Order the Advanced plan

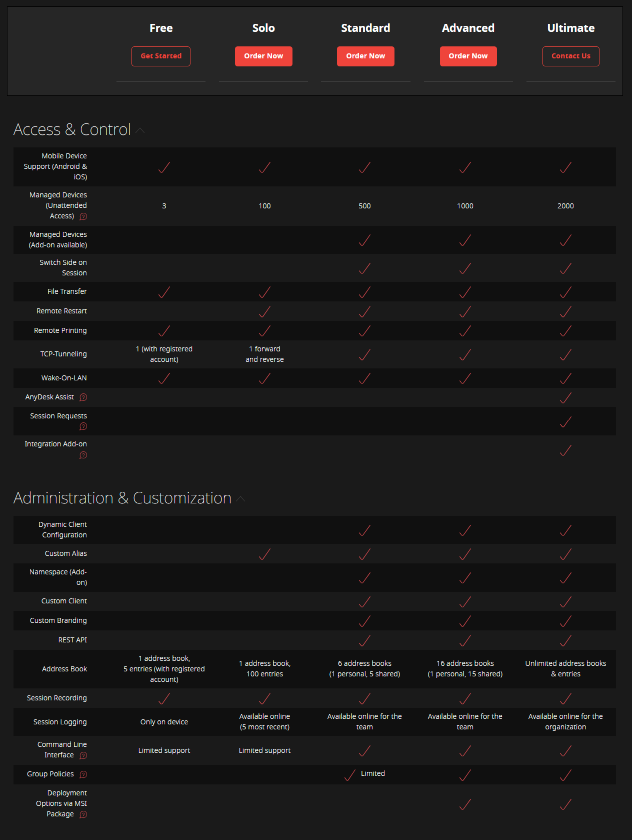[x=468, y=56]
